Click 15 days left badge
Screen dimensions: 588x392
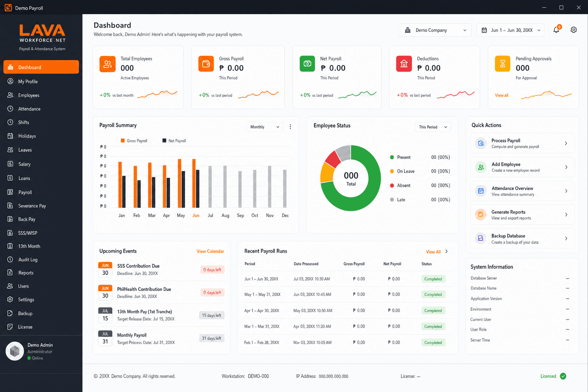212,315
